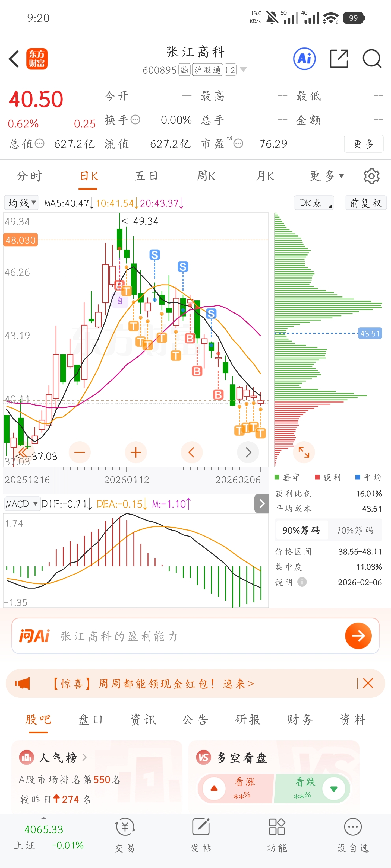
Task: Expand chip distribution fullscreen icon
Action: click(x=304, y=452)
